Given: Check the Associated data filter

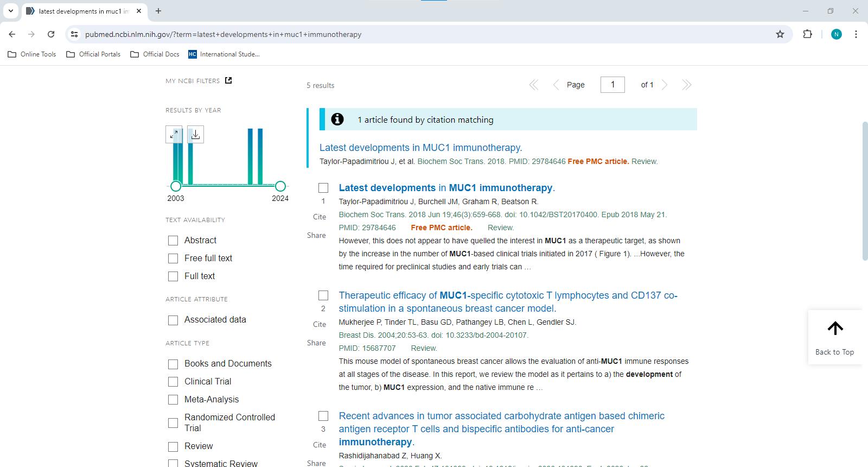Looking at the screenshot, I should [x=173, y=320].
